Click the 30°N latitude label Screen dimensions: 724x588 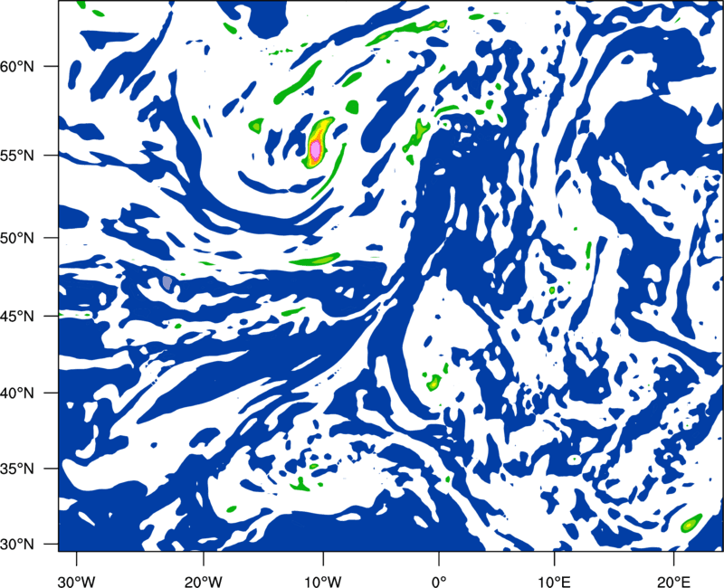click(17, 545)
